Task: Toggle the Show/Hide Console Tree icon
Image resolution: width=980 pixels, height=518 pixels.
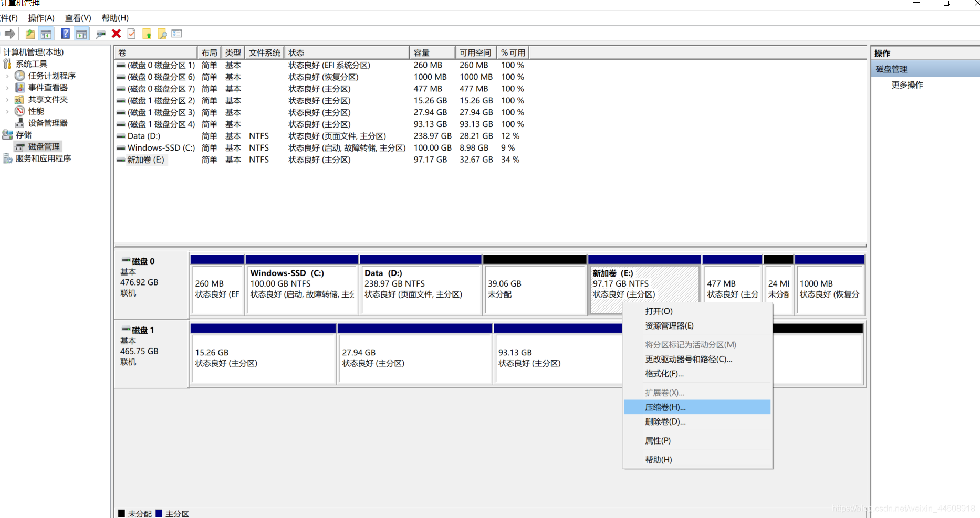Action: click(x=46, y=34)
